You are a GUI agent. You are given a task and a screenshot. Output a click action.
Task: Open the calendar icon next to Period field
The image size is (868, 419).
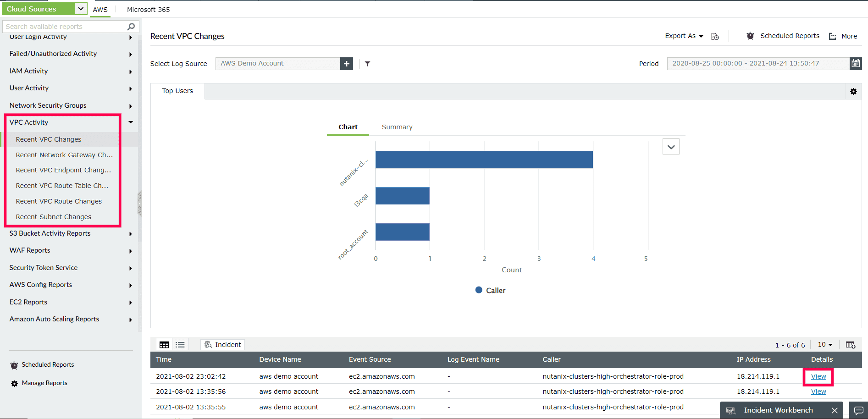coord(856,63)
